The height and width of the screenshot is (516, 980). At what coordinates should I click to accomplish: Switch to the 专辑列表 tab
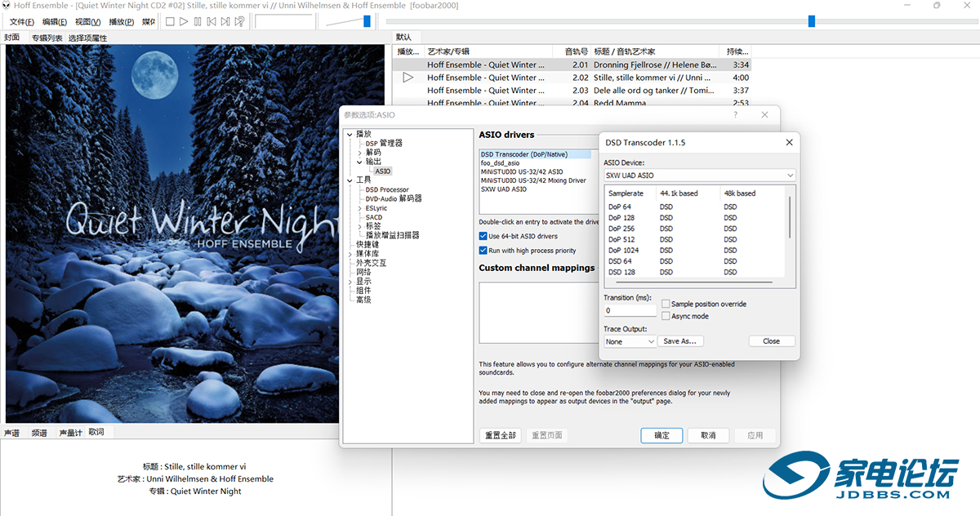coord(47,38)
